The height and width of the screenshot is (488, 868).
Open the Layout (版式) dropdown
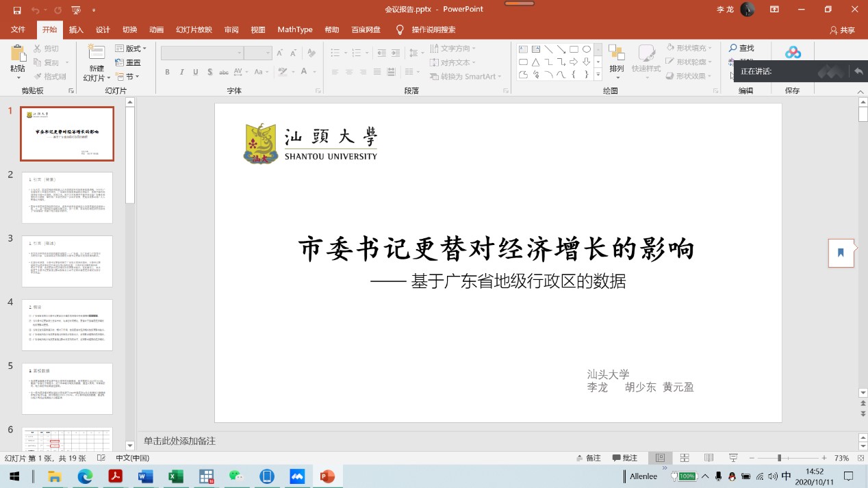[x=131, y=49]
